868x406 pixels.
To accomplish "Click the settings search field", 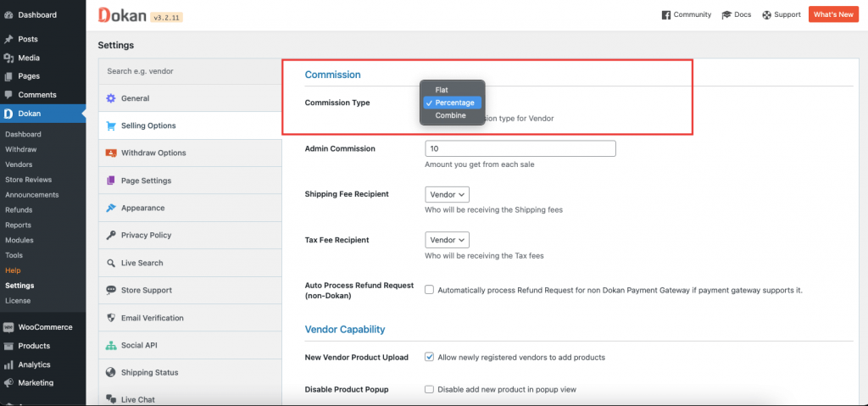I will (190, 71).
